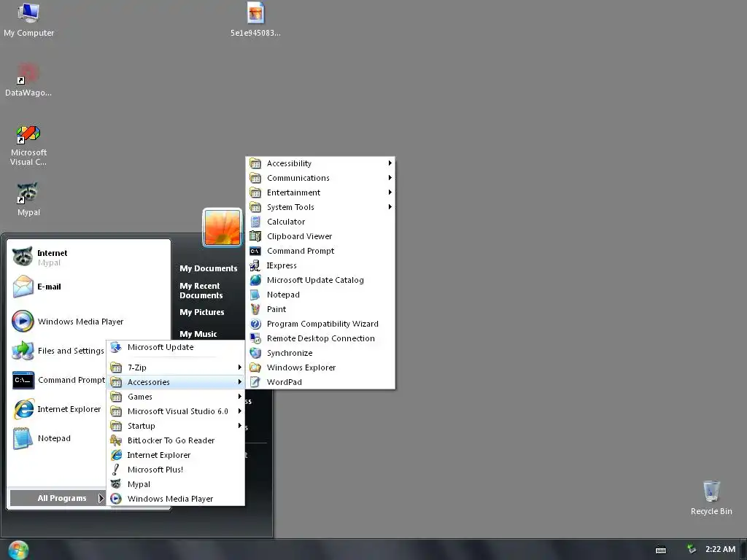Open Microsoft Update in All Programs
Screen dimensions: 747x560
click(x=175, y=347)
